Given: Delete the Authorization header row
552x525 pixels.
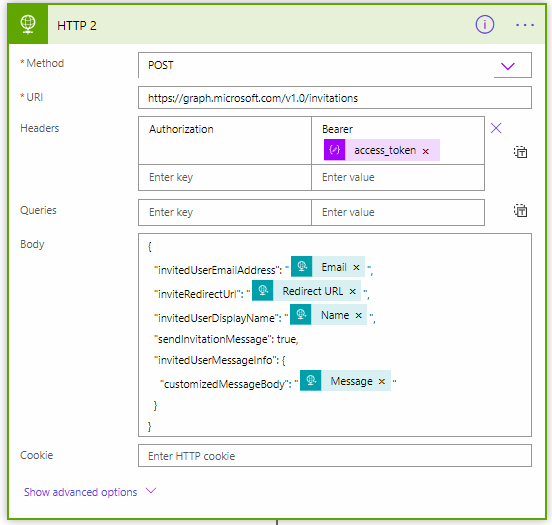Looking at the screenshot, I should 496,128.
